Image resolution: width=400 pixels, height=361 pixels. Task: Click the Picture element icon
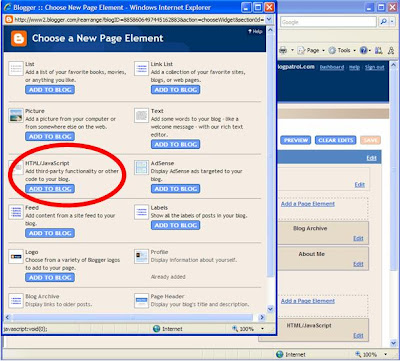click(x=16, y=116)
